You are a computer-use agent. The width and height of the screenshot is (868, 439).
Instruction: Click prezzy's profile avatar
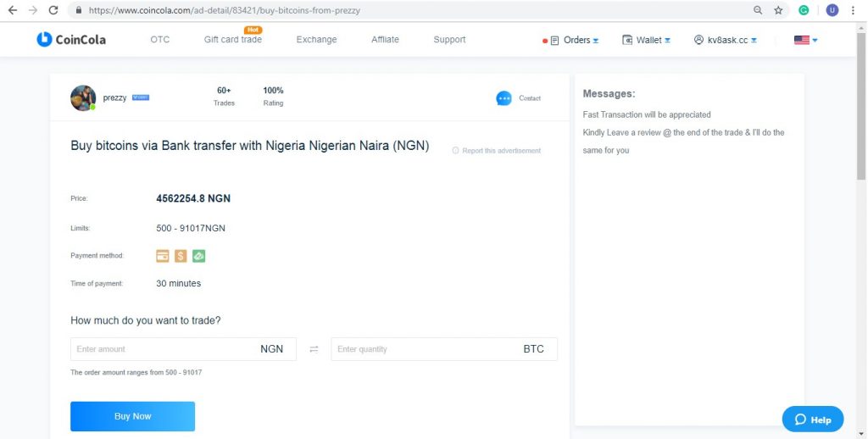83,98
